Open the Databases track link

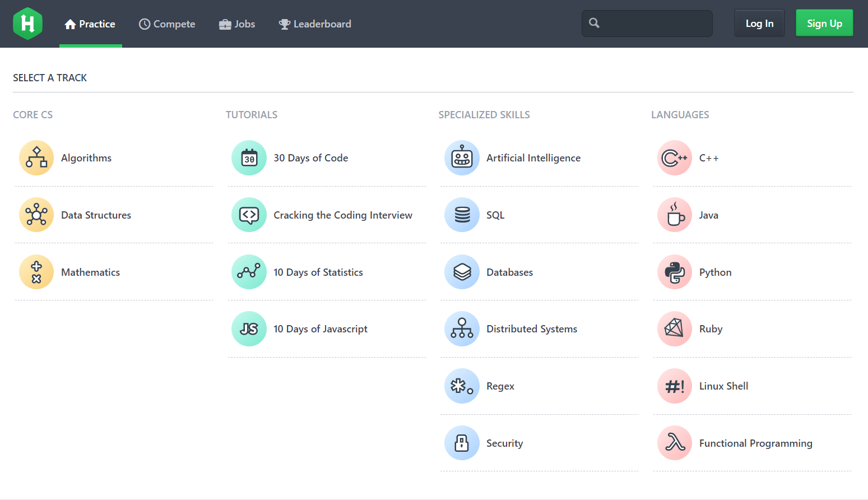(x=510, y=272)
